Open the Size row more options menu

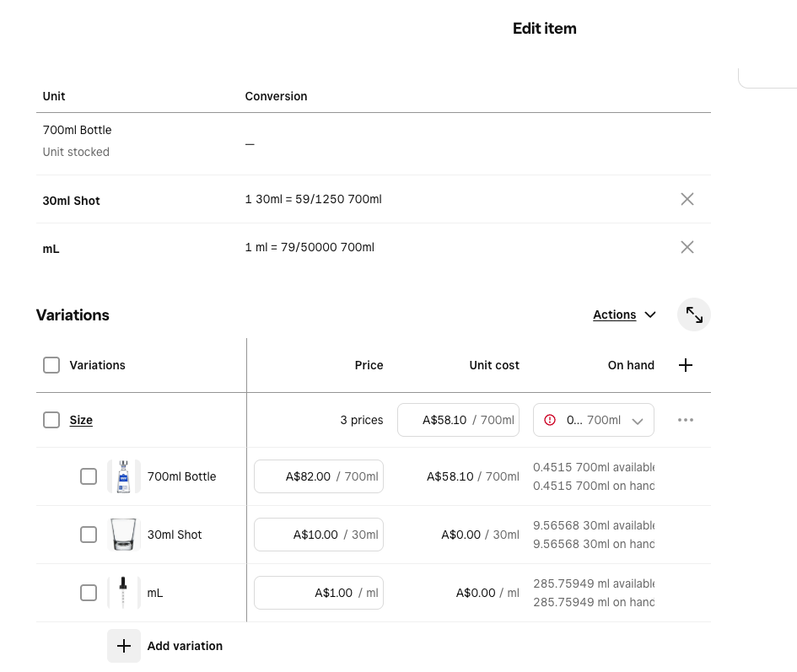685,420
